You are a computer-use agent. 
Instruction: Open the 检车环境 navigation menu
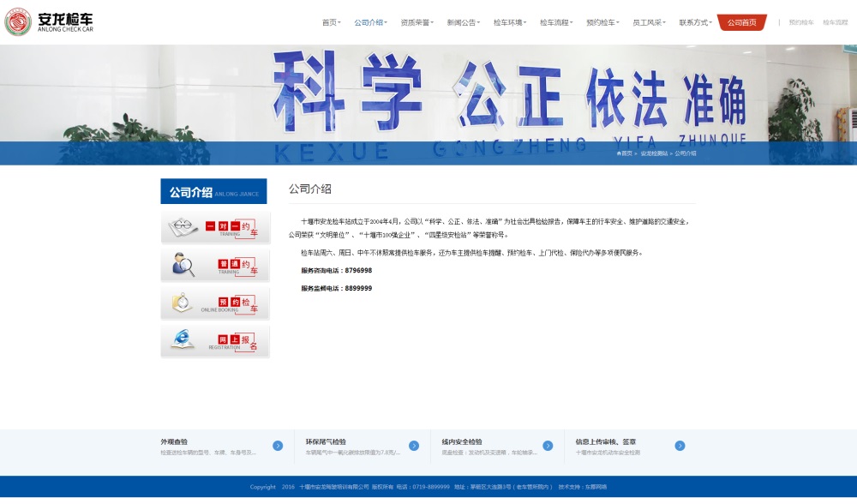(x=510, y=22)
